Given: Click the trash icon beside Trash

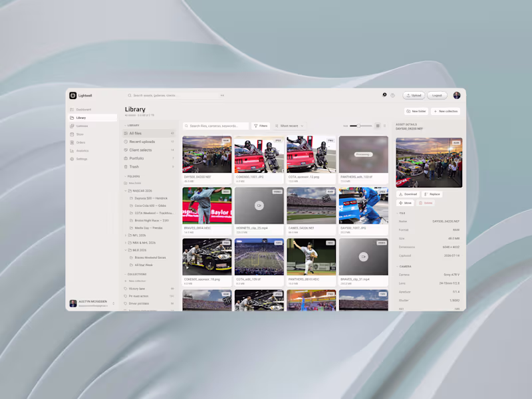Looking at the screenshot, I should 126,167.
